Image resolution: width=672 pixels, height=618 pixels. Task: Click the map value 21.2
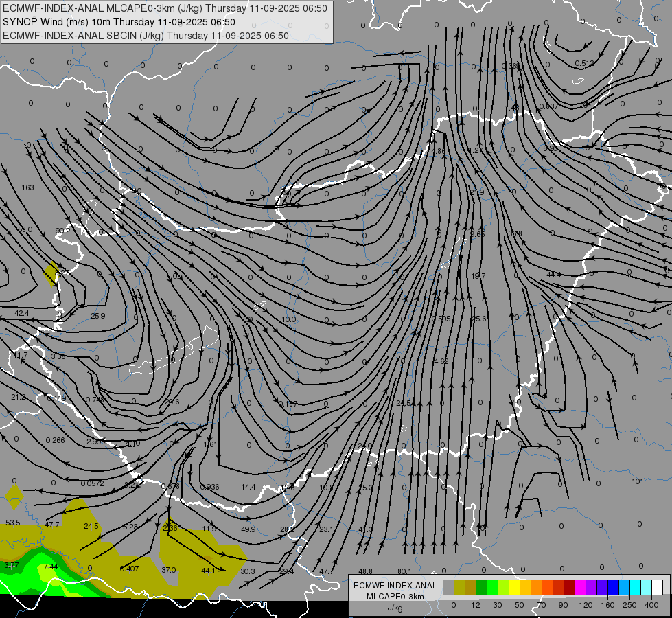click(19, 397)
